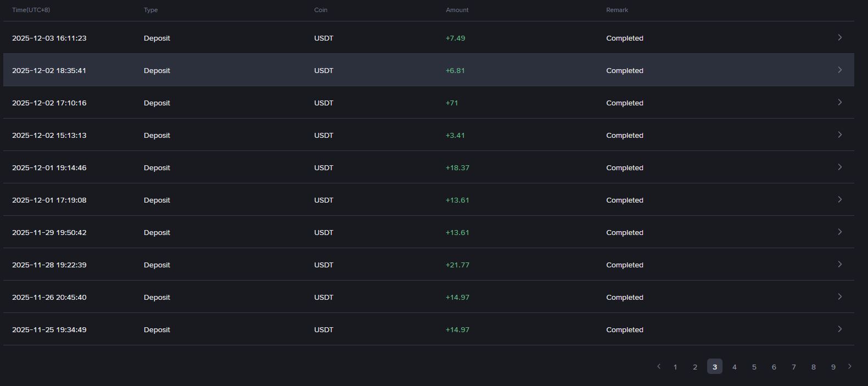Expand the +71 USDT deposit row chevron
The image size is (868, 386).
[x=839, y=102]
